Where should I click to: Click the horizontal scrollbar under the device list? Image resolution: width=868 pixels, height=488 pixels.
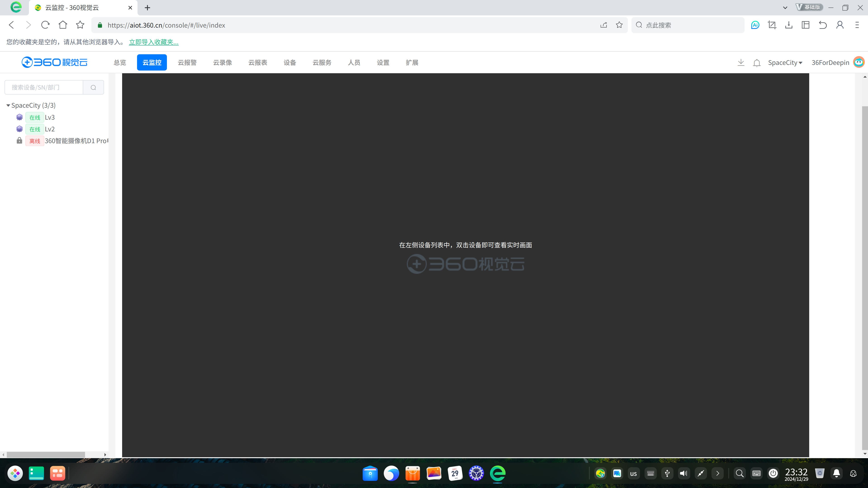pos(46,455)
